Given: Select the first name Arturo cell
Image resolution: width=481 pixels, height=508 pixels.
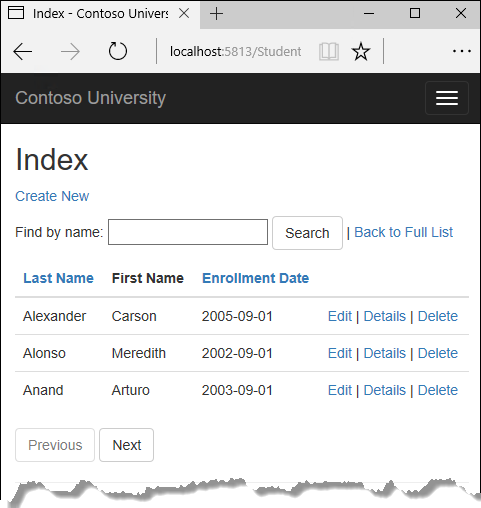Looking at the screenshot, I should (x=131, y=390).
